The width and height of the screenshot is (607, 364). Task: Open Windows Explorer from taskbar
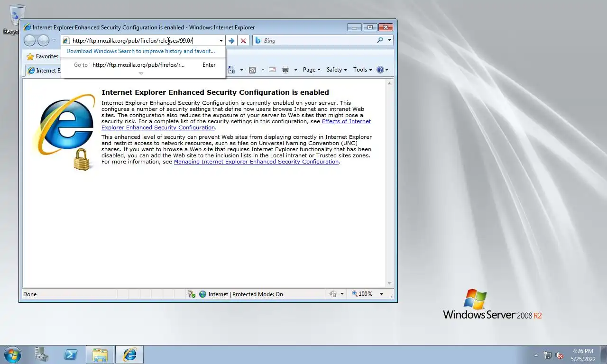coord(100,355)
